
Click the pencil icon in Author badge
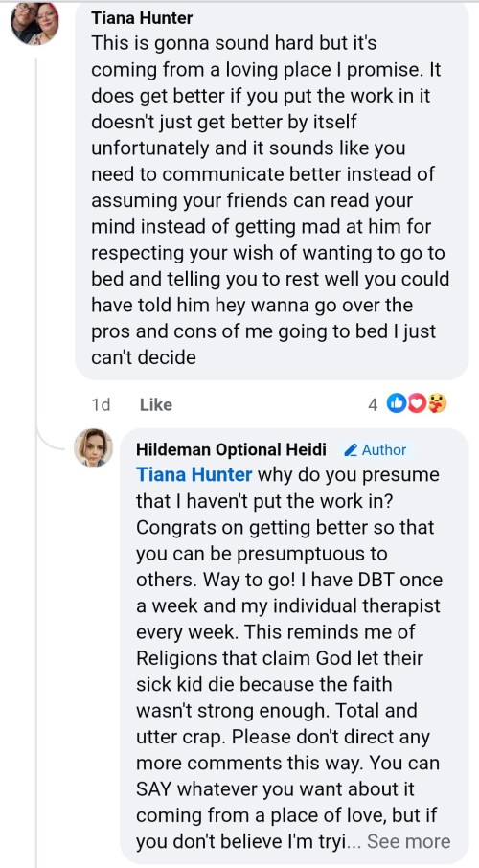350,450
